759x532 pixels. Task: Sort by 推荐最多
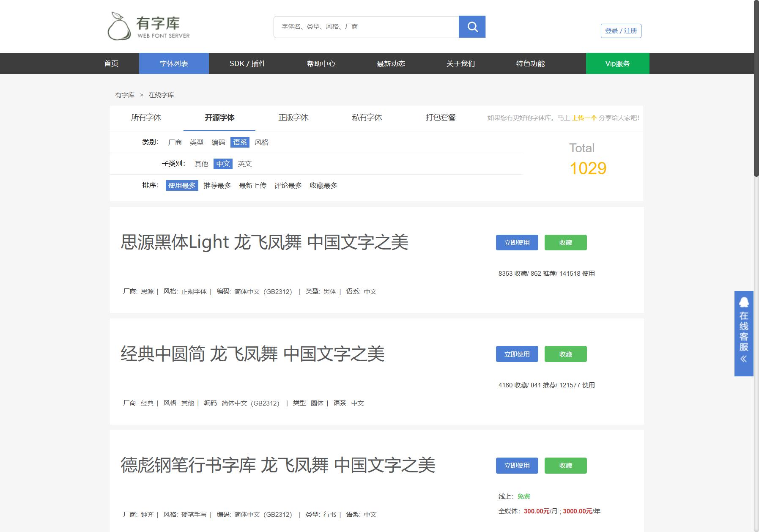coord(217,185)
